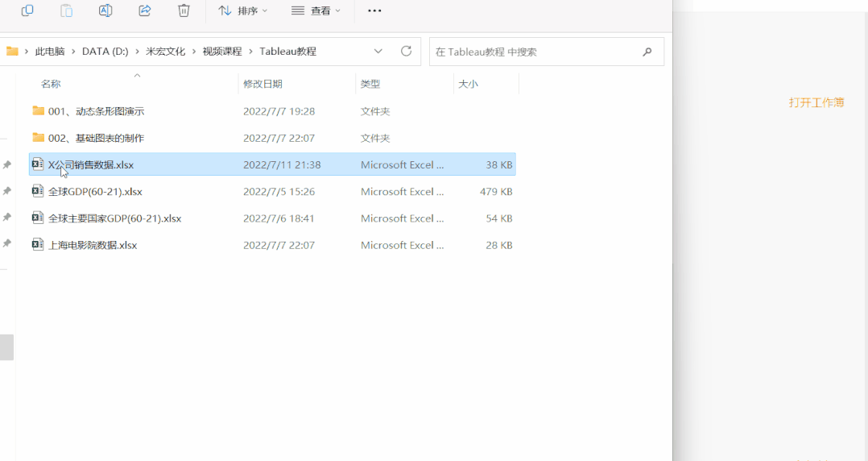
Task: Select the 全球GDP(60-21).xlsx file
Action: (x=94, y=192)
